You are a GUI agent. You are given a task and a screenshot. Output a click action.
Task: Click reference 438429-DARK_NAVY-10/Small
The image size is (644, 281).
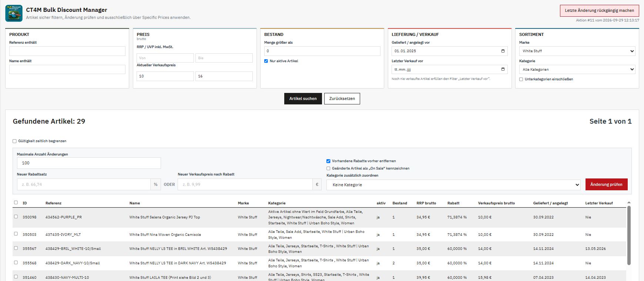tap(73, 263)
